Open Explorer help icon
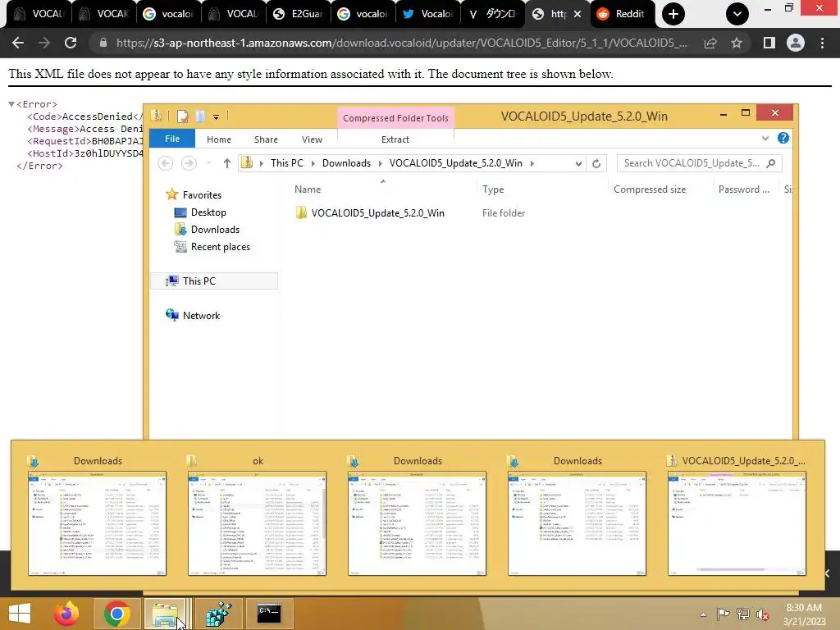 (783, 138)
